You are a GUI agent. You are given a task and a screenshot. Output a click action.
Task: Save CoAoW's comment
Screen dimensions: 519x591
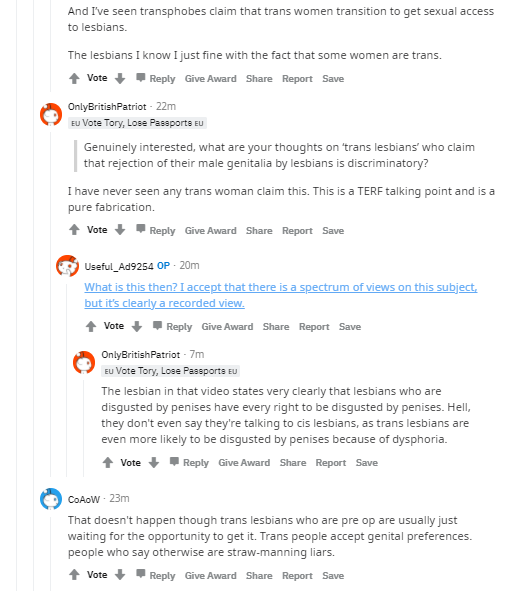click(333, 576)
